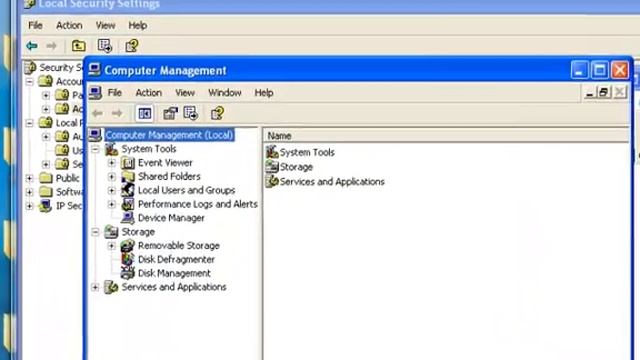Click Local Users and Groups icon
The height and width of the screenshot is (360, 640).
(x=128, y=190)
